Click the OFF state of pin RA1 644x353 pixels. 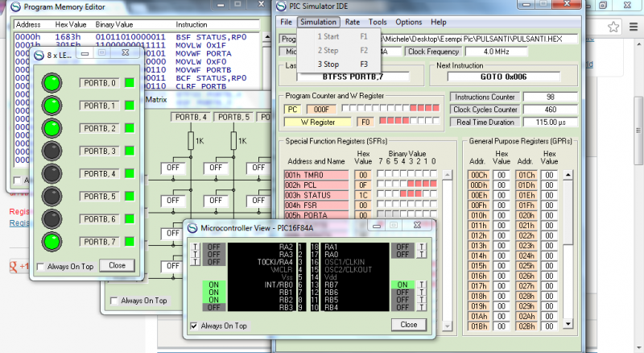[x=402, y=247]
